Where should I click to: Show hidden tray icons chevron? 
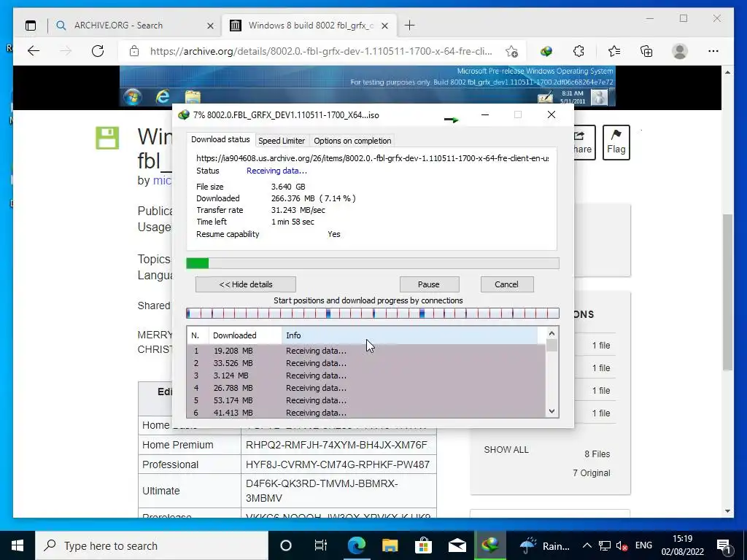point(587,545)
